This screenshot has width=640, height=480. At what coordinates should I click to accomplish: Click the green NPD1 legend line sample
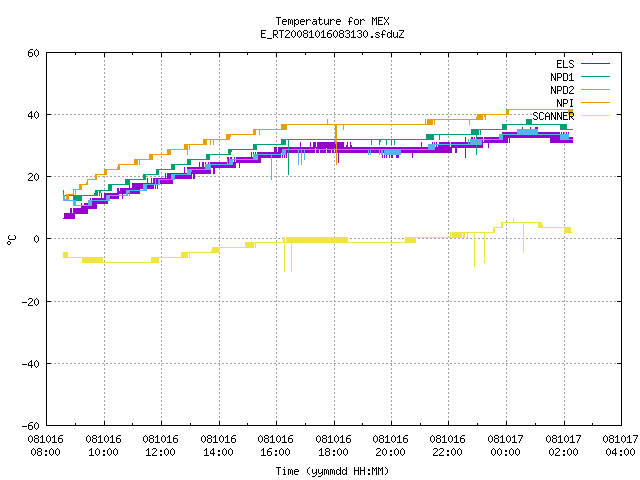point(595,77)
